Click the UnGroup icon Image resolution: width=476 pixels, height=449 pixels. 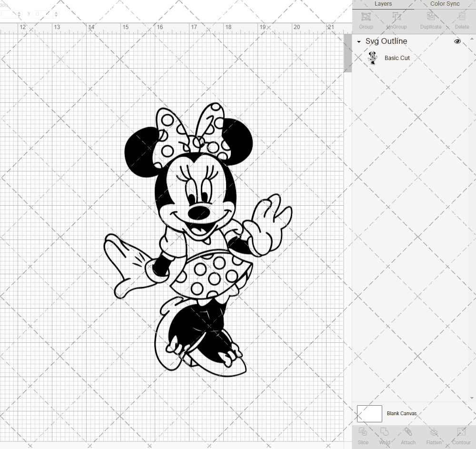[396, 20]
